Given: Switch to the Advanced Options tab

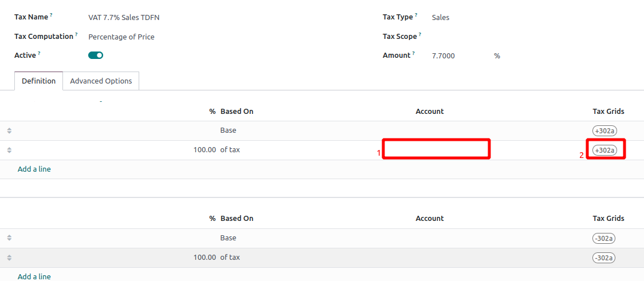Looking at the screenshot, I should click(x=101, y=81).
